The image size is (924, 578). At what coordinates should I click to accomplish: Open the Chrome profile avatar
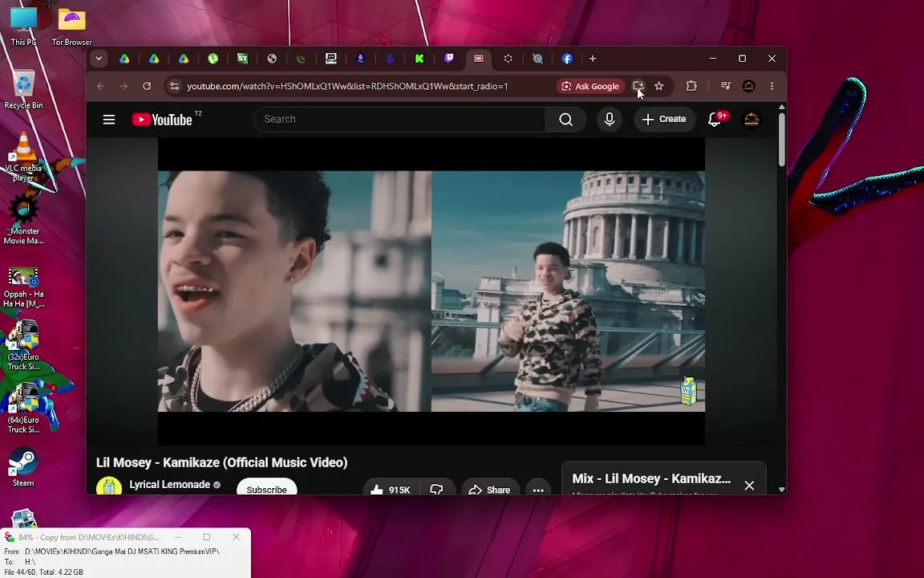(748, 86)
